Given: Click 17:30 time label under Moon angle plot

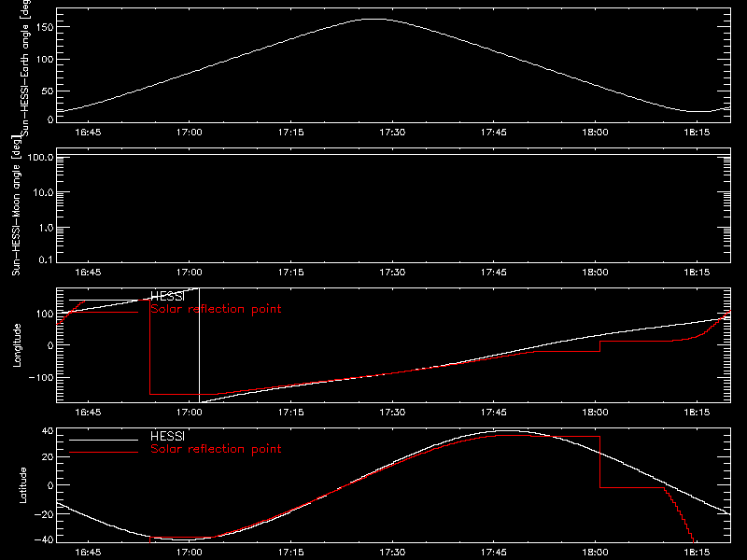Looking at the screenshot, I should tap(392, 273).
